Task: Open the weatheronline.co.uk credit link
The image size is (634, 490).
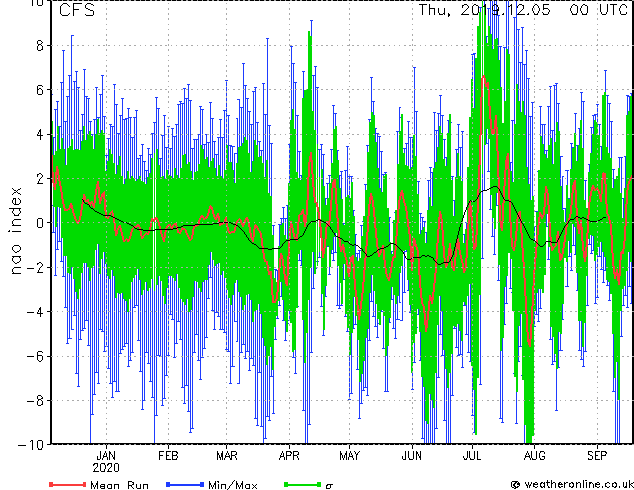Action: point(572,484)
